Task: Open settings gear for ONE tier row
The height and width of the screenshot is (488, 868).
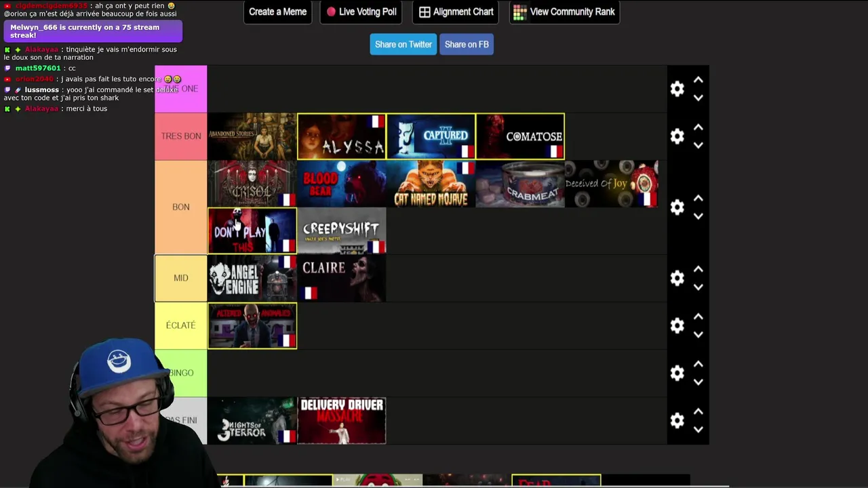Action: point(677,89)
